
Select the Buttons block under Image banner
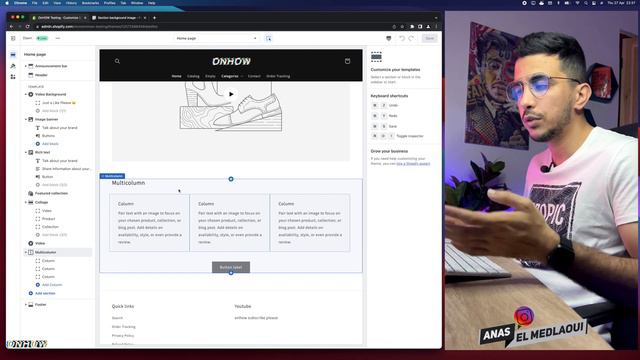coord(48,136)
